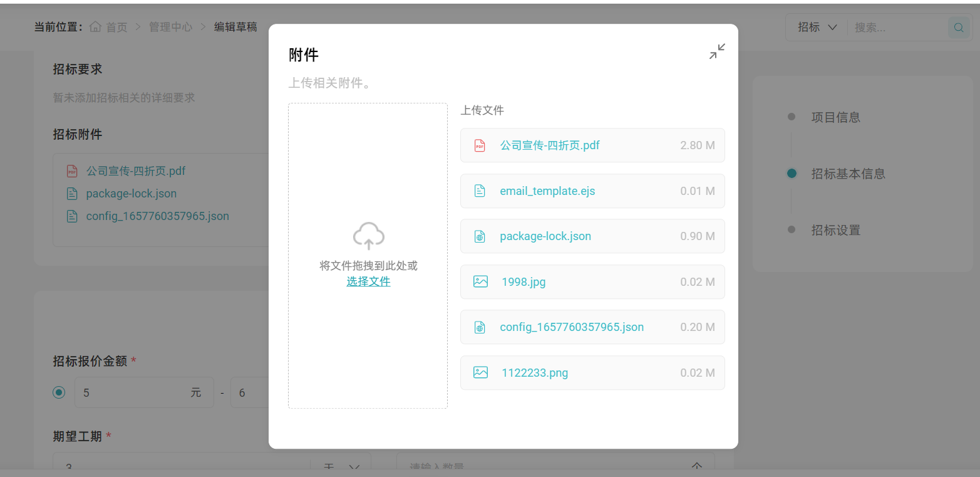Image resolution: width=980 pixels, height=477 pixels.
Task: Click the drag-and-drop upload area
Action: pyautogui.click(x=368, y=256)
